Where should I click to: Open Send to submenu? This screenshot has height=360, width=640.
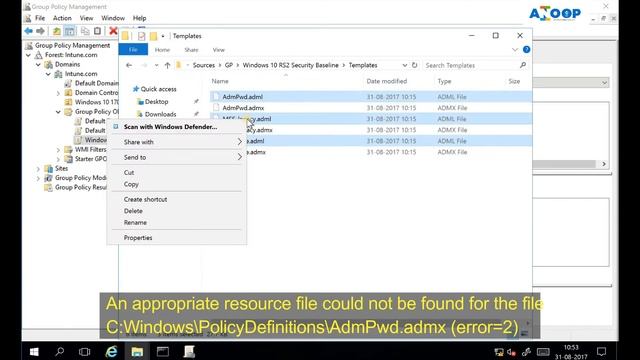[177, 157]
